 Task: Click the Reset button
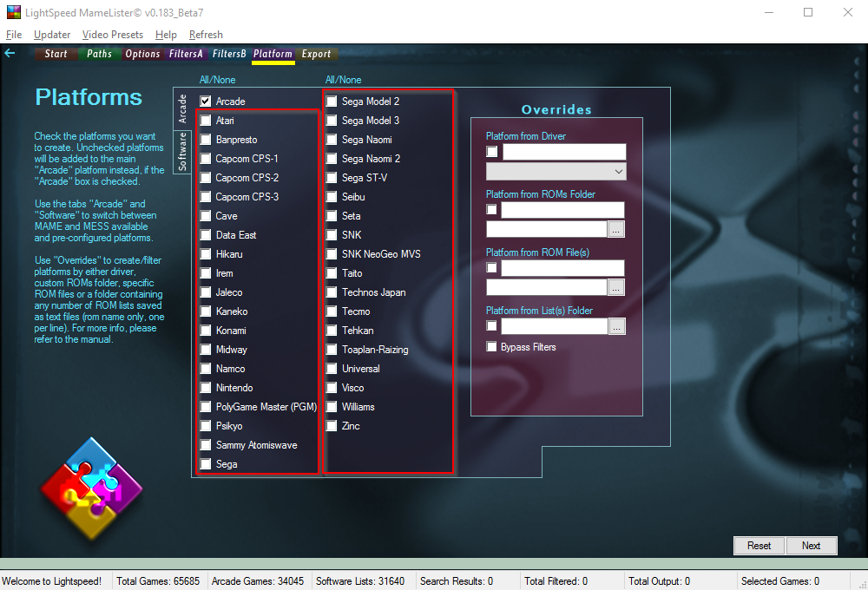point(759,546)
